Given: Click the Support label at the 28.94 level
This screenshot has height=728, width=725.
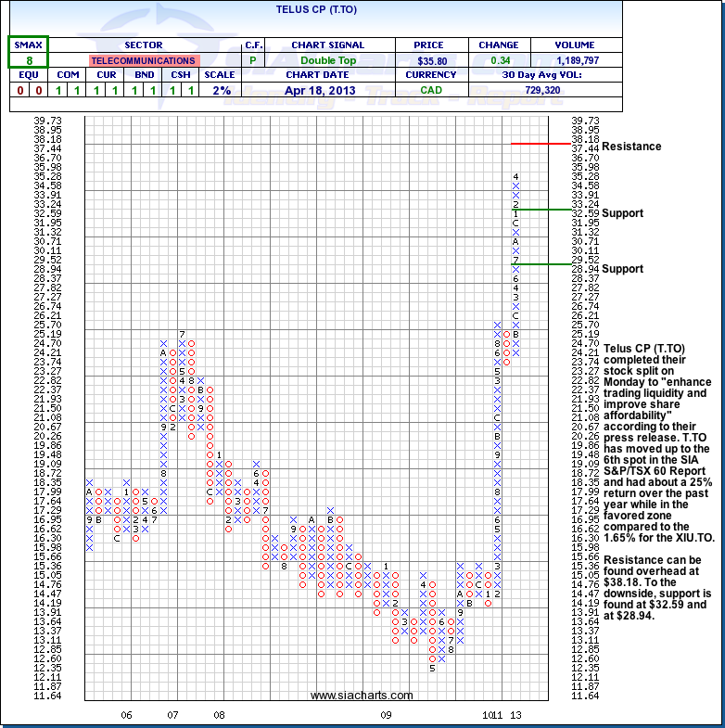Looking at the screenshot, I should coord(622,269).
